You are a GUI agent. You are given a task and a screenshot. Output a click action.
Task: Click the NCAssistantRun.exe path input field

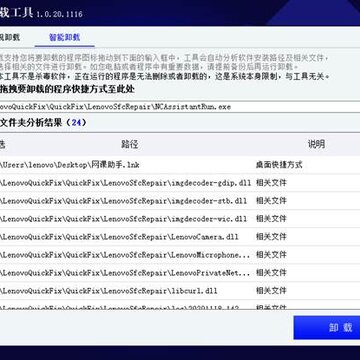pyautogui.click(x=180, y=107)
